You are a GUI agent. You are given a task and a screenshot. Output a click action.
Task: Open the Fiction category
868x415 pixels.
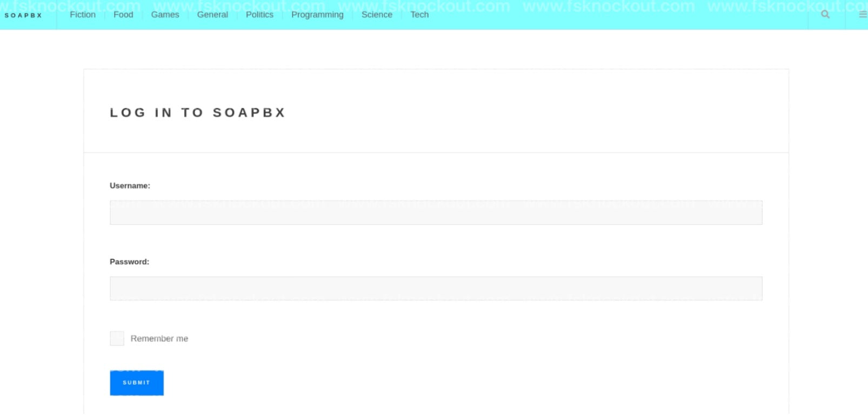pos(83,15)
